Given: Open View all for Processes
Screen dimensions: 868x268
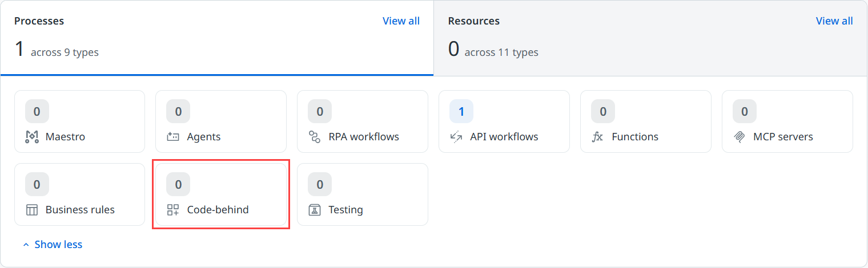Looking at the screenshot, I should pos(401,21).
